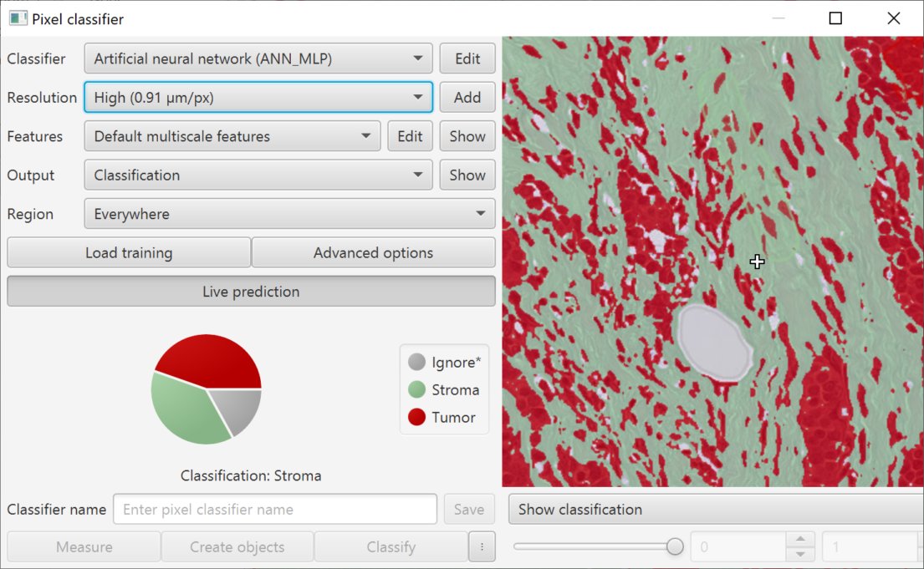
Task: Click the red Tumor legend circle
Action: point(416,417)
